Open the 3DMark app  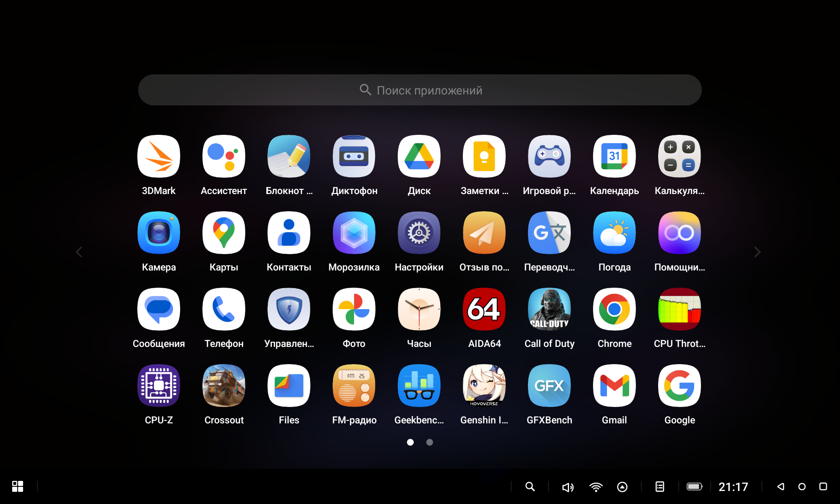coord(159,156)
